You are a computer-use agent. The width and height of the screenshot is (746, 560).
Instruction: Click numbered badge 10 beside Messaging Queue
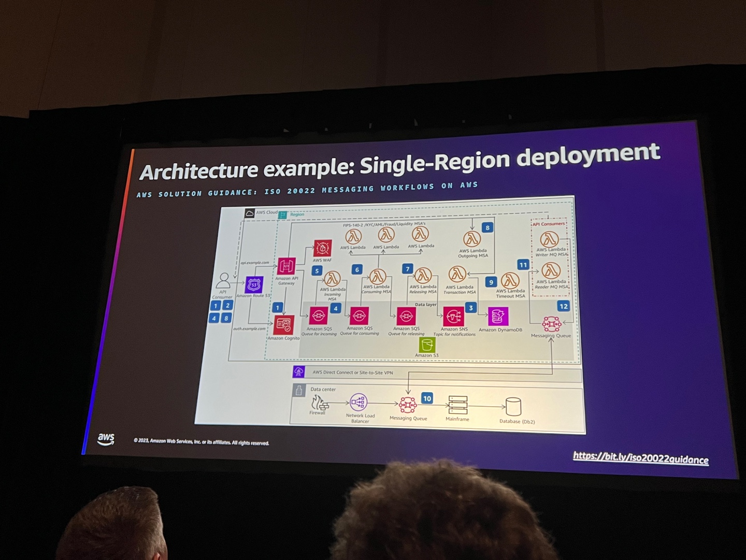pos(427,398)
